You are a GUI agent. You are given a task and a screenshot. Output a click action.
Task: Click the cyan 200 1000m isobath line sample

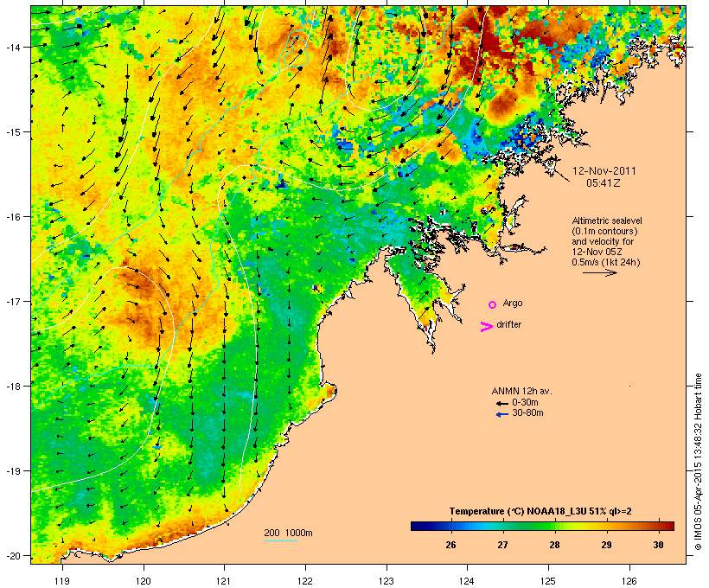(281, 540)
